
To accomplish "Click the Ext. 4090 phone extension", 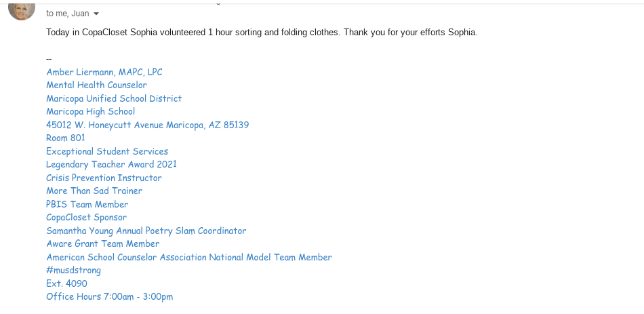I will point(66,283).
